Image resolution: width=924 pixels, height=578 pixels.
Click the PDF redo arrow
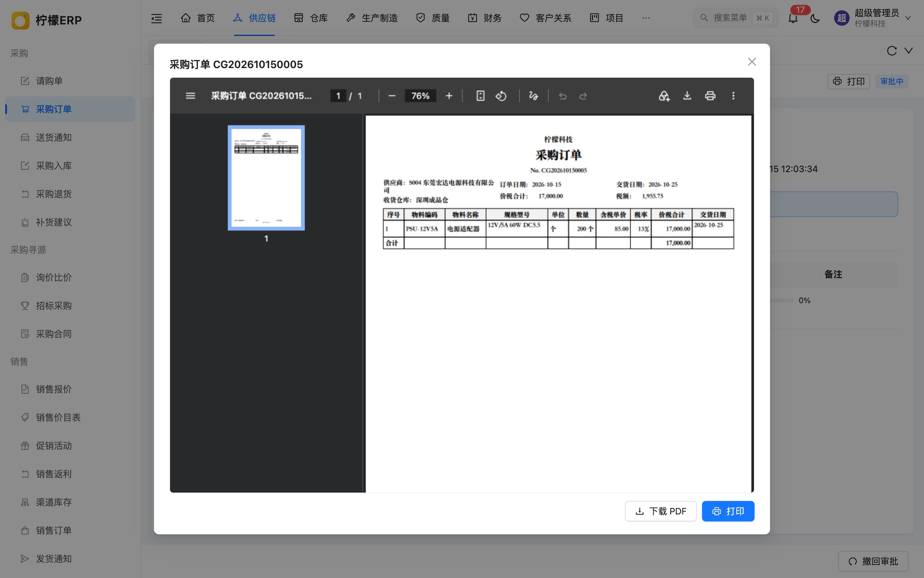[583, 96]
